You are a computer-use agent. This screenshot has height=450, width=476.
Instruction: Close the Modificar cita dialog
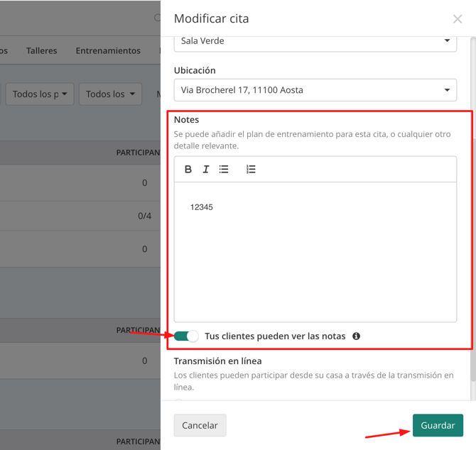pos(458,19)
